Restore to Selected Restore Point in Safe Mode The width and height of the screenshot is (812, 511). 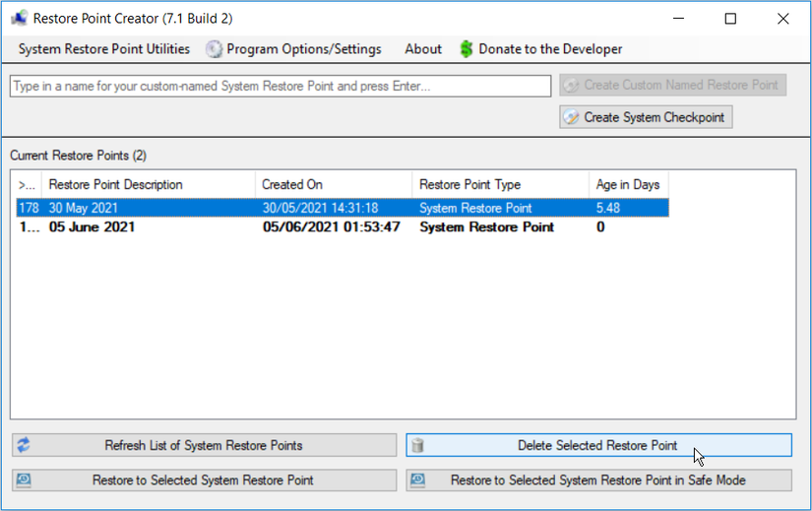click(598, 479)
